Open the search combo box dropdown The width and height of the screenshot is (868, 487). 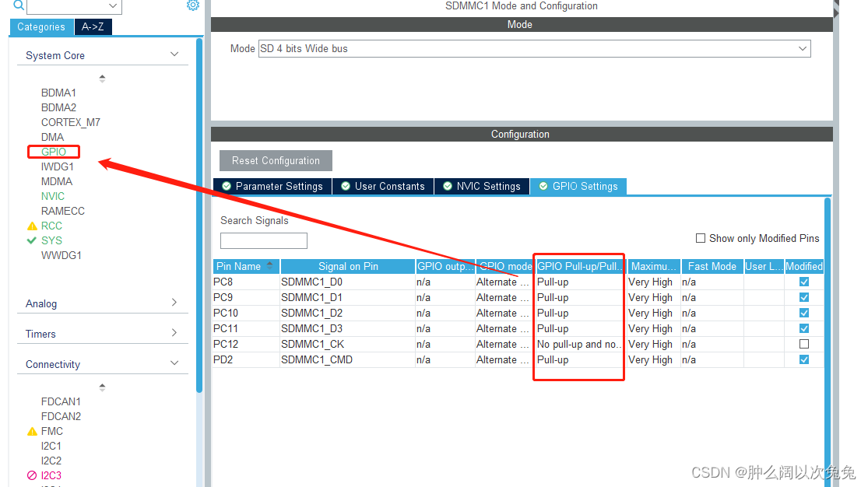point(112,5)
